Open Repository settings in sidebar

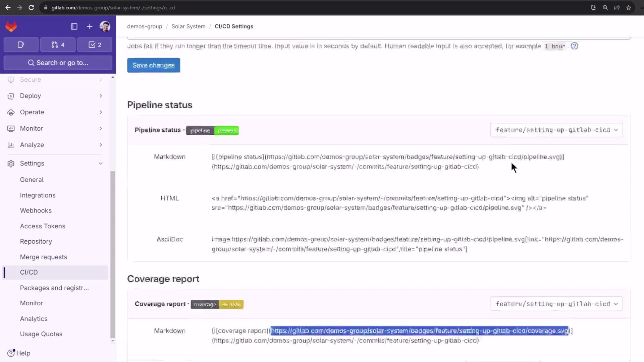[36, 241]
